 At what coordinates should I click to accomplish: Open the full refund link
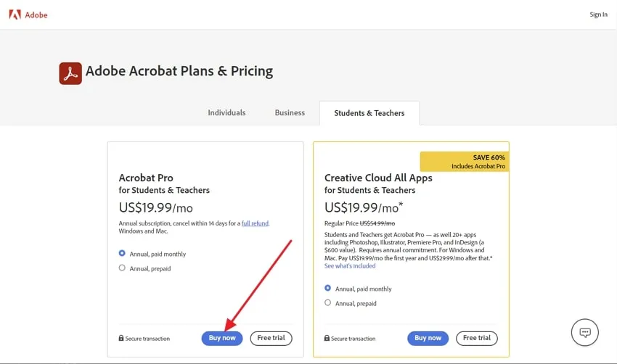click(x=256, y=223)
